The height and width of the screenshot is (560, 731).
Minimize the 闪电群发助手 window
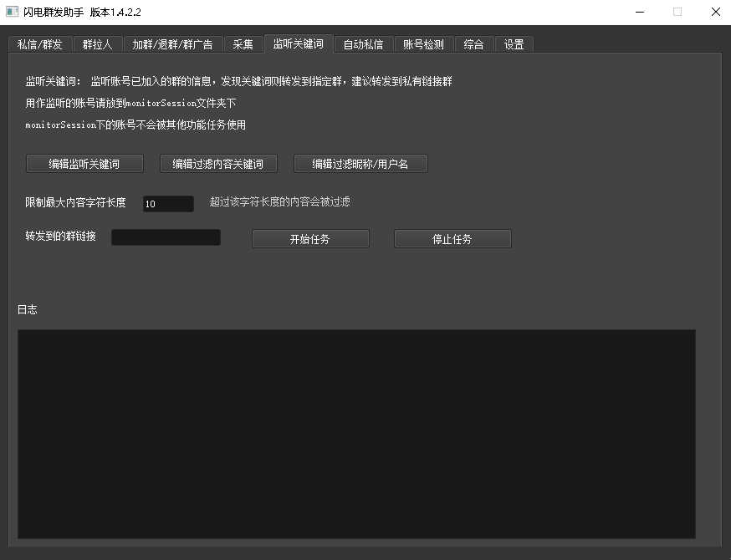(x=639, y=12)
